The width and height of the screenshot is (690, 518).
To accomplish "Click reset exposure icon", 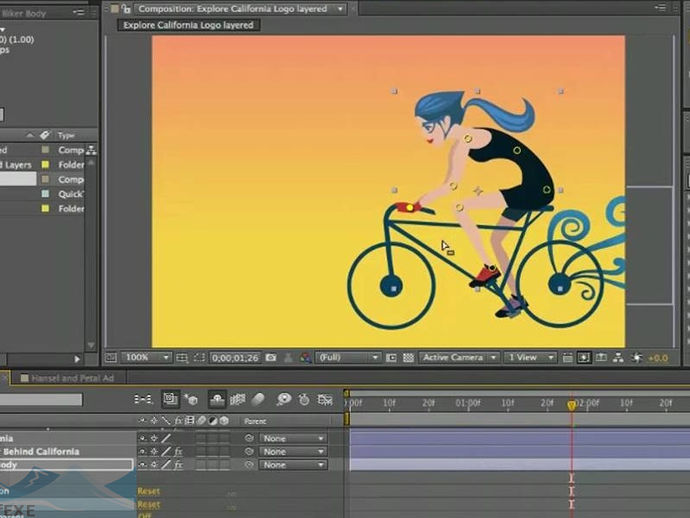I will [637, 358].
